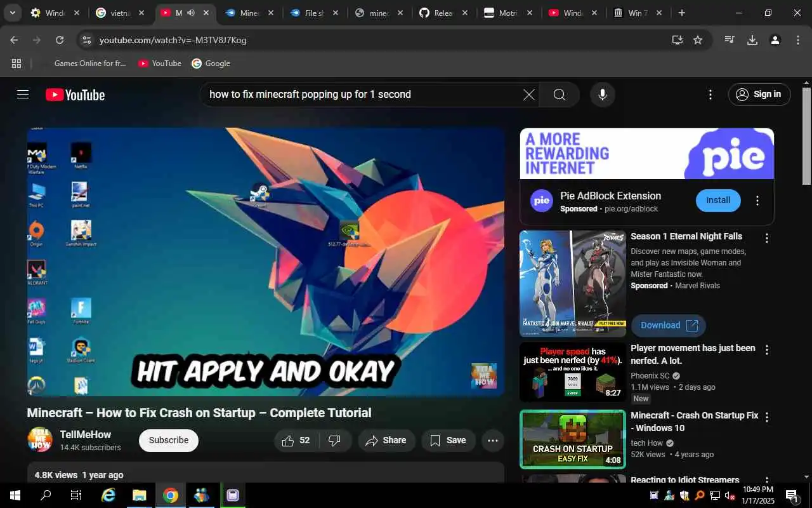Start voice search with microphone
Image resolution: width=812 pixels, height=508 pixels.
pos(602,95)
